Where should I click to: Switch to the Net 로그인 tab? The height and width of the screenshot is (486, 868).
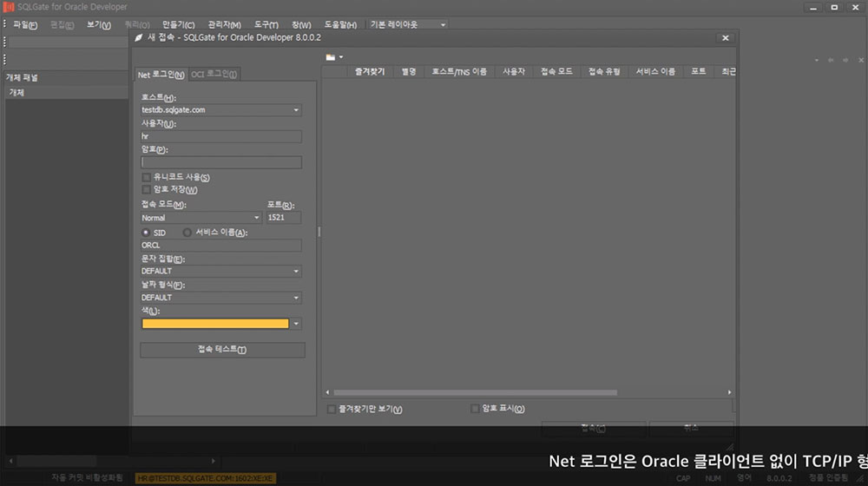tap(161, 74)
